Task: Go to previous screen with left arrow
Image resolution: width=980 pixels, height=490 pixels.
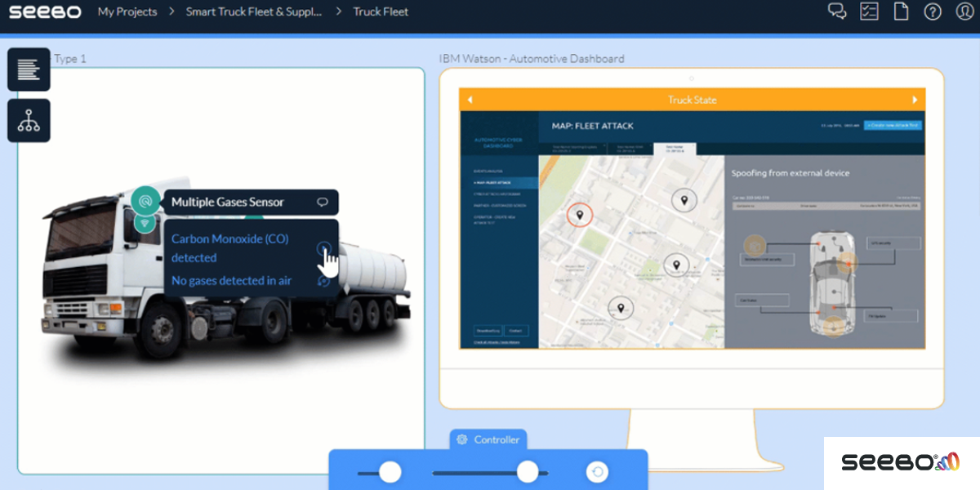Action: point(470,100)
